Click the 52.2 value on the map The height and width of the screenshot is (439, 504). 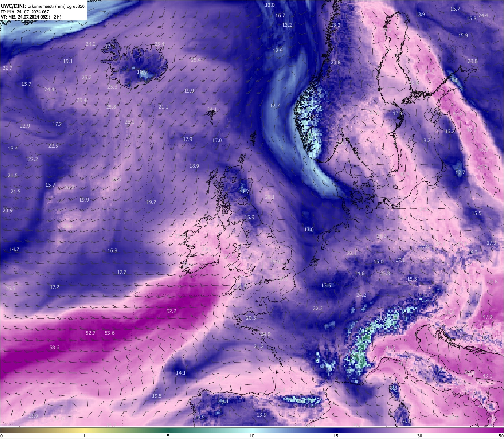171,311
